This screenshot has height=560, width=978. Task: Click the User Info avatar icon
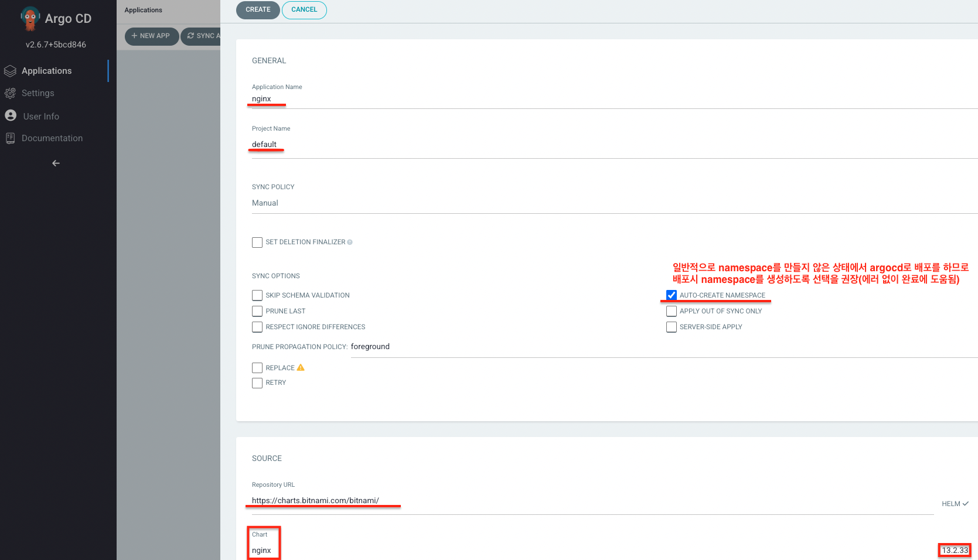(x=11, y=115)
